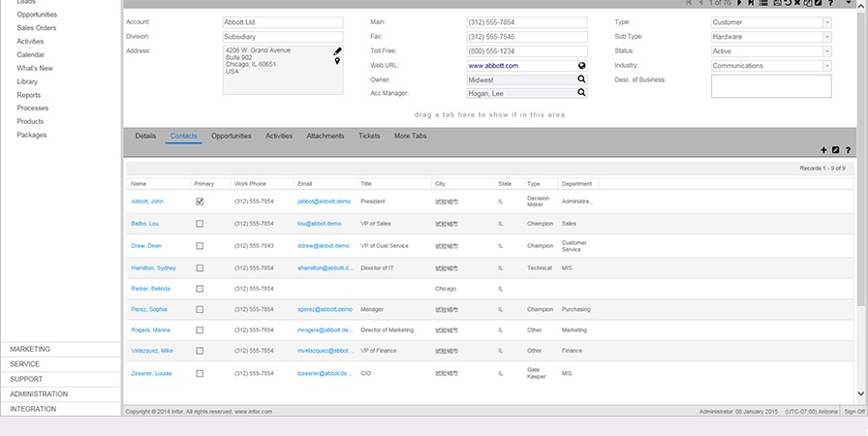Open Packages in the sidebar

pyautogui.click(x=32, y=135)
